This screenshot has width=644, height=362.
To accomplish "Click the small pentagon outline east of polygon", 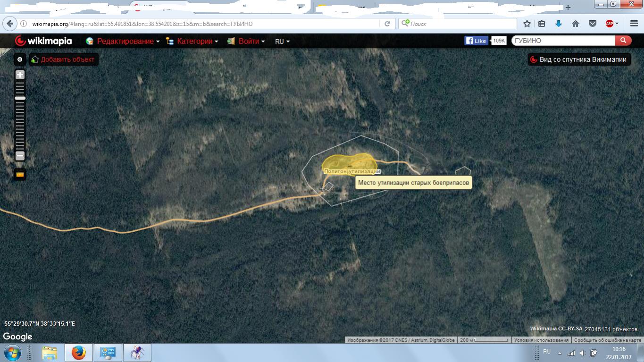I will (463, 172).
